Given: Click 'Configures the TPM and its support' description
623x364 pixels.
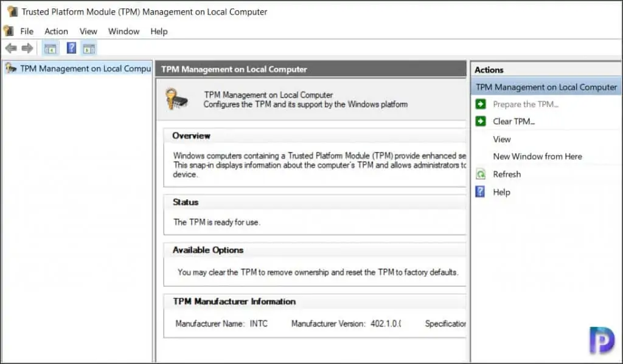Looking at the screenshot, I should click(x=305, y=105).
